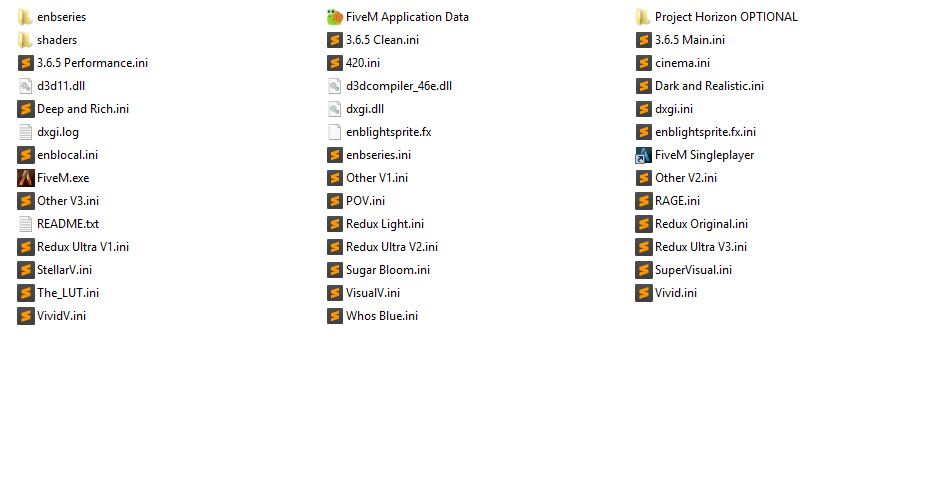Select the file named SuperVisual.ini
The image size is (932, 480).
tap(684, 270)
